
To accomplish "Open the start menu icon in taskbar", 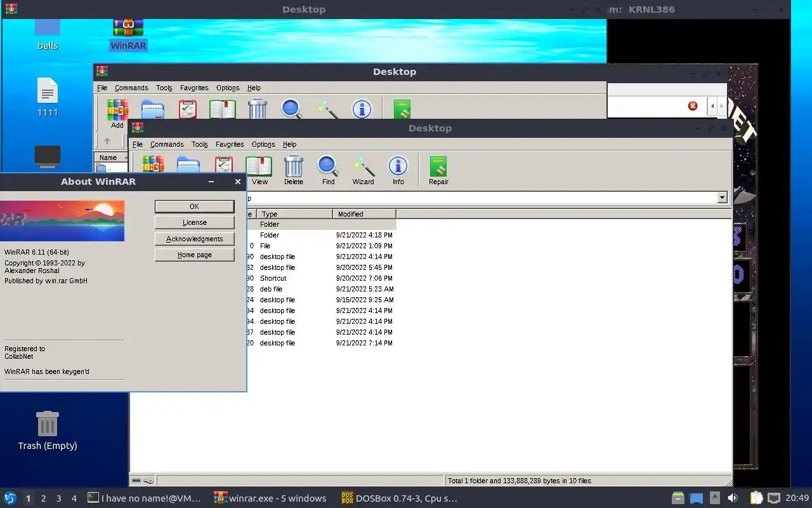I will (x=10, y=498).
